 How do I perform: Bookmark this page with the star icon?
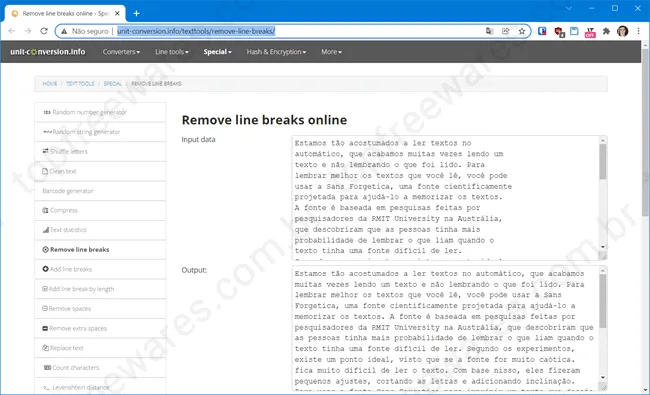click(x=521, y=31)
